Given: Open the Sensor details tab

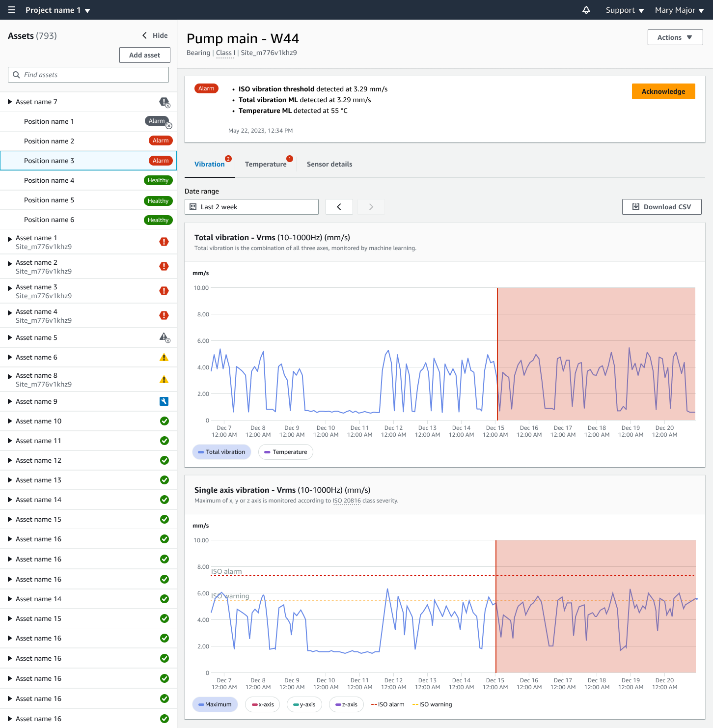Looking at the screenshot, I should (329, 164).
